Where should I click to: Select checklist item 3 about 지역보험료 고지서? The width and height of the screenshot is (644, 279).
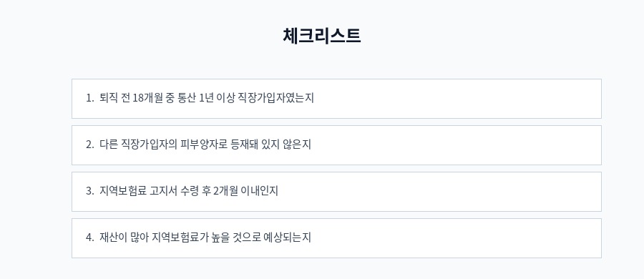coord(336,192)
